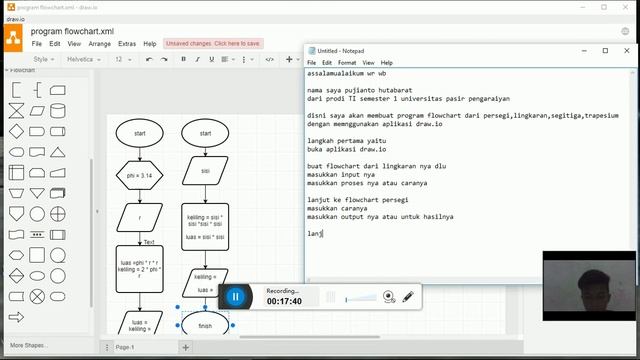The image size is (640, 360).
Task: Select the cylinder database shape
Action: [x=58, y=111]
